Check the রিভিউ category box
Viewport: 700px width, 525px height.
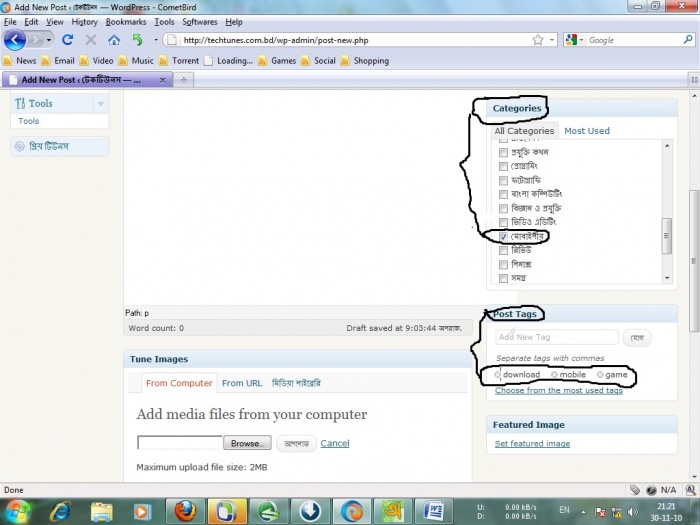pyautogui.click(x=503, y=250)
